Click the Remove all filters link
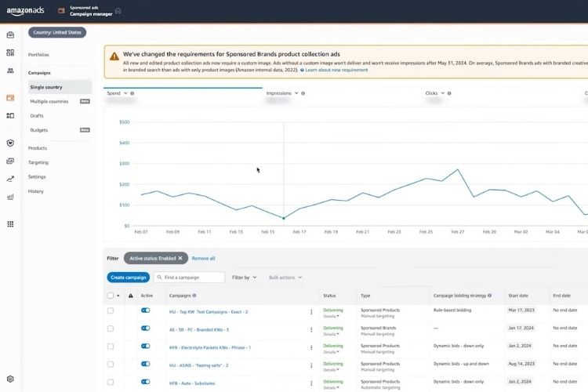This screenshot has height=392, width=588. 203,259
